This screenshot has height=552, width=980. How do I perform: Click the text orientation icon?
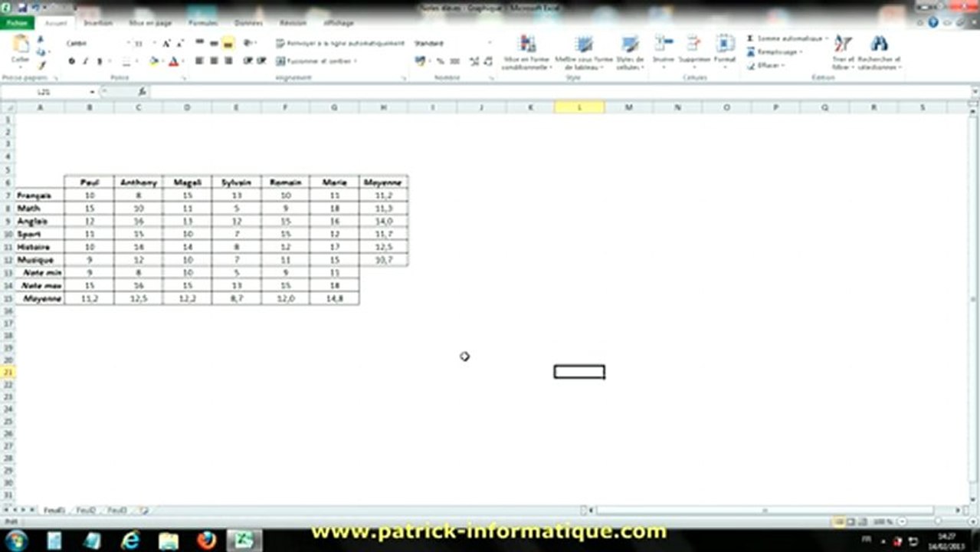(249, 44)
